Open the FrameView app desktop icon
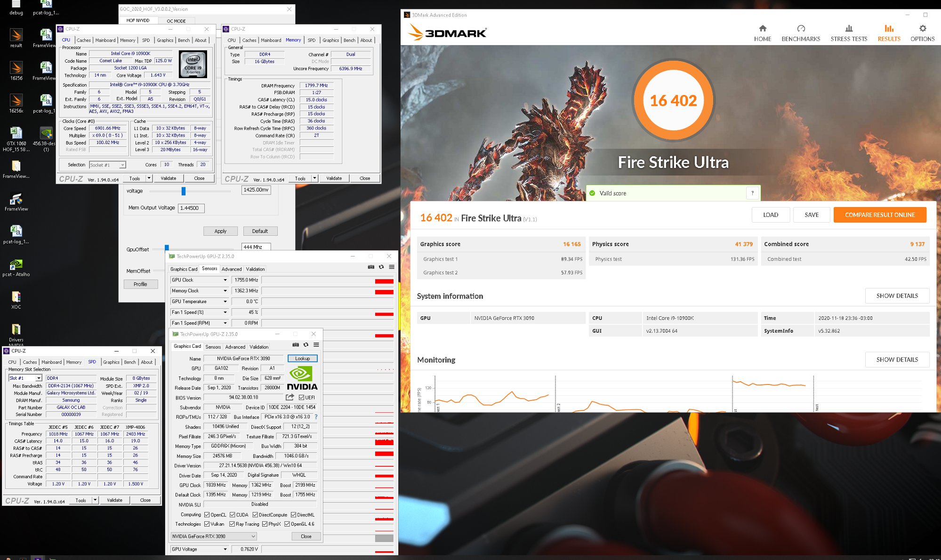This screenshot has height=560, width=941. click(16, 201)
